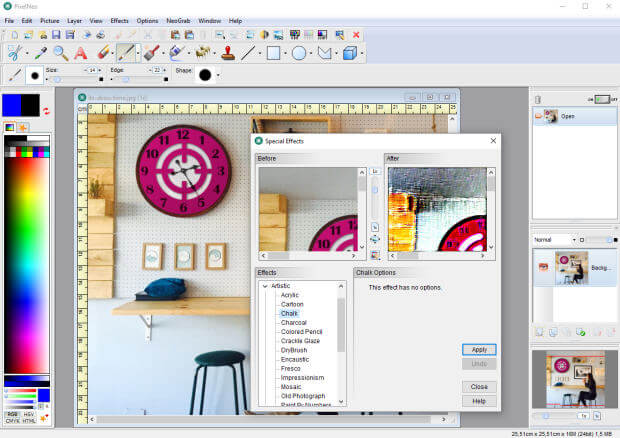Open the Normal blend mode dropdown
This screenshot has width=620, height=438.
click(554, 240)
